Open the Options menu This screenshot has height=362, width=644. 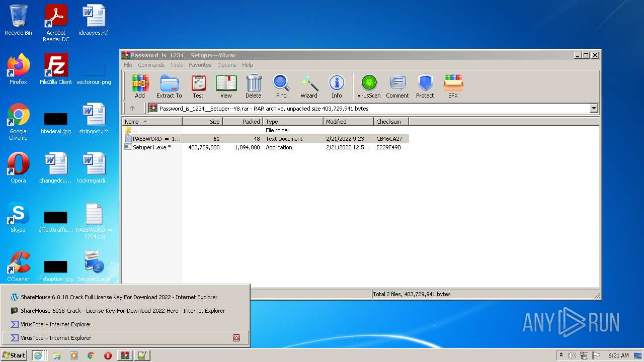(x=227, y=65)
